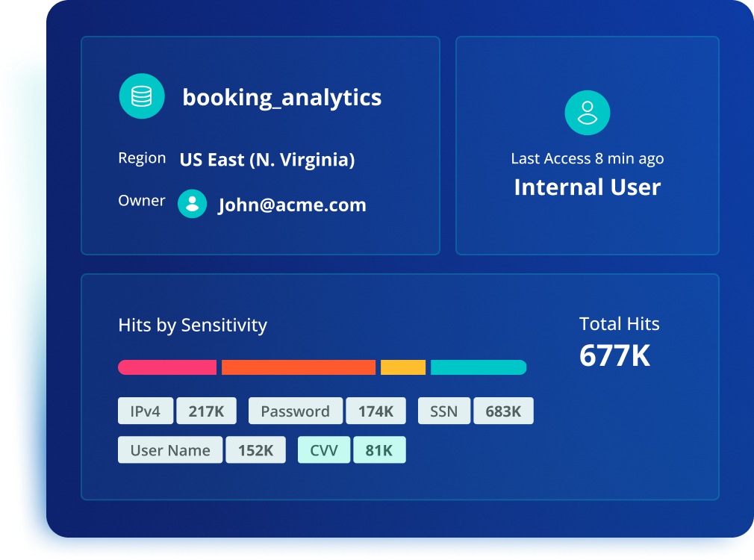Screen dimensions: 754x560
Task: Select the SSN tag
Action: tap(444, 411)
